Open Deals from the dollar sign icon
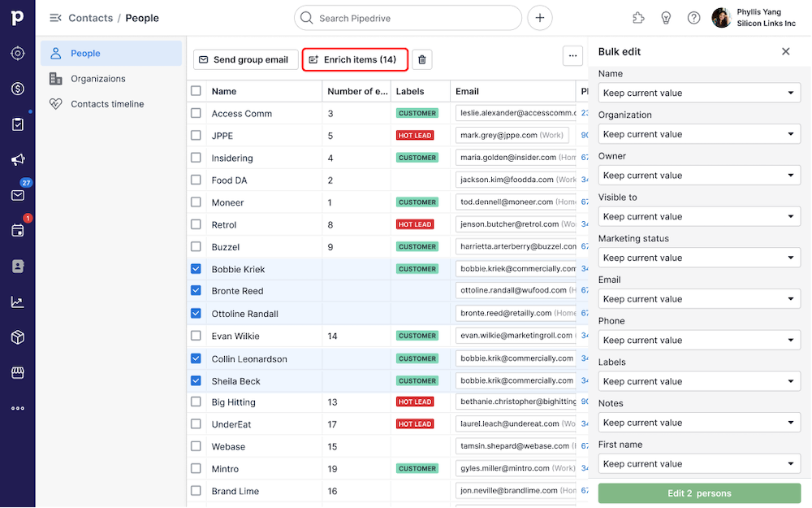The height and width of the screenshot is (508, 812). [17, 89]
